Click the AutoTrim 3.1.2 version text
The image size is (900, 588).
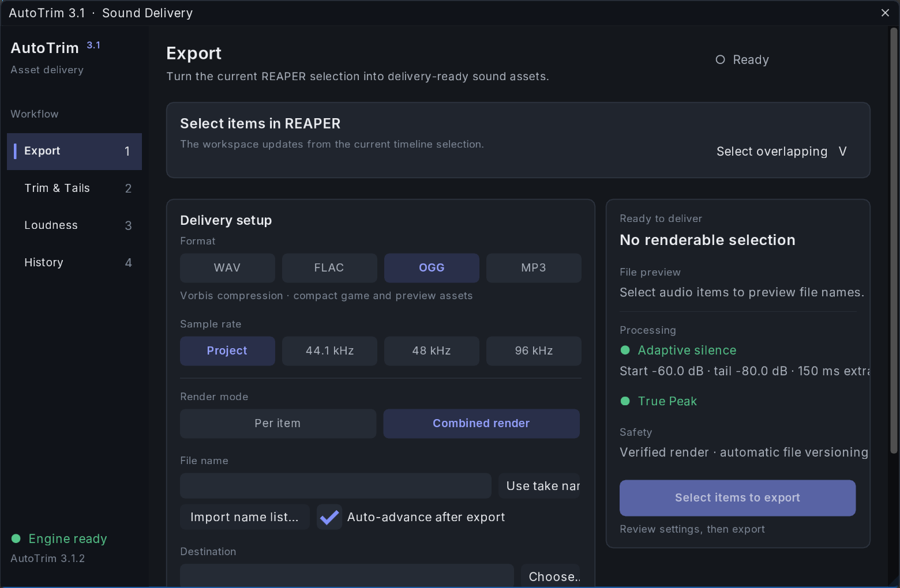pos(48,559)
